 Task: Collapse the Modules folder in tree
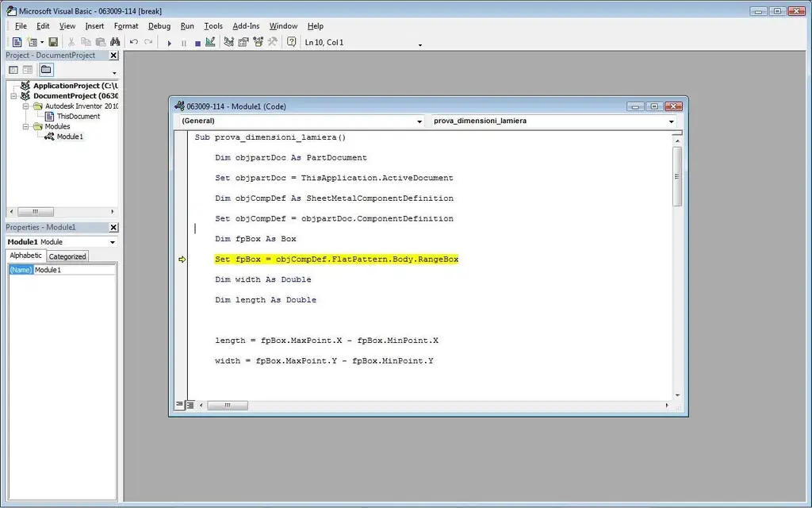[x=26, y=126]
